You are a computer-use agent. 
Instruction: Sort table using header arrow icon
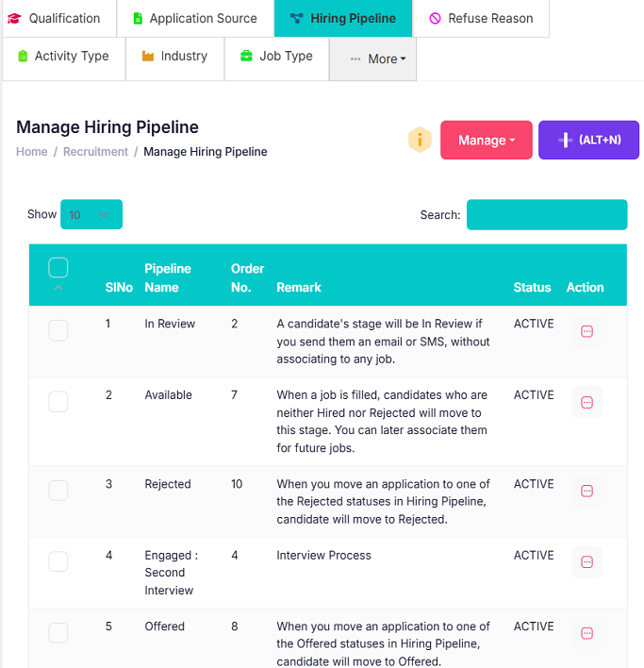pos(58,288)
